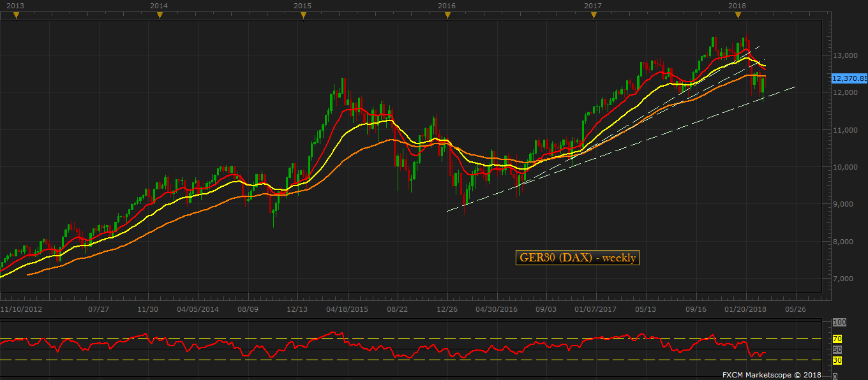Viewport: 868px width, 380px height.
Task: Click the RSI 30 level label
Action: tap(837, 360)
